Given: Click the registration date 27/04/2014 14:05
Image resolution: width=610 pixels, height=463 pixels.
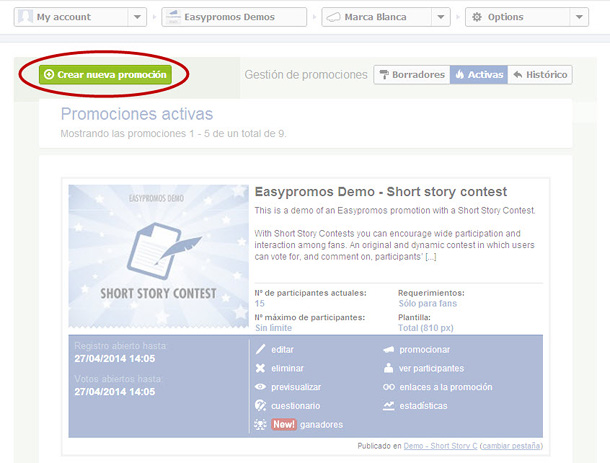Looking at the screenshot, I should (x=115, y=359).
